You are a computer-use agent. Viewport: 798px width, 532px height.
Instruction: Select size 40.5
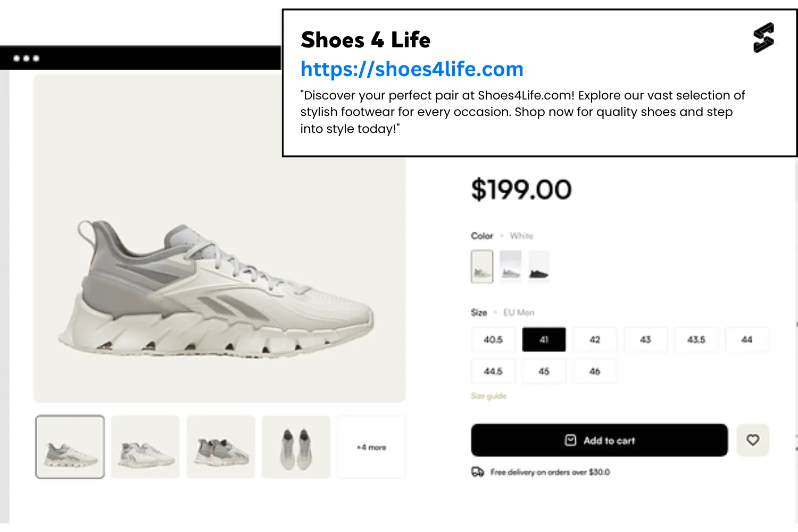point(493,339)
